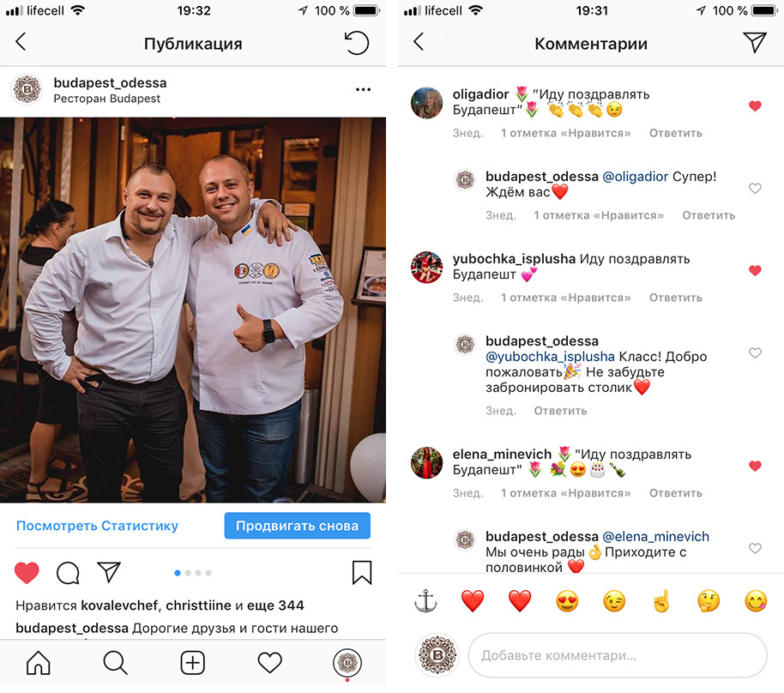Open the comment bubble icon under post
The height and width of the screenshot is (693, 784).
(68, 573)
